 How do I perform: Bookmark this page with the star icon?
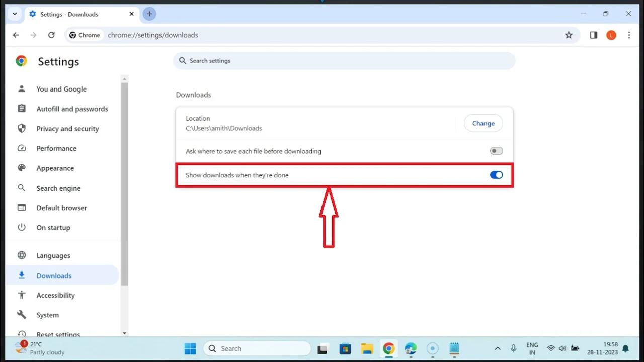[569, 35]
